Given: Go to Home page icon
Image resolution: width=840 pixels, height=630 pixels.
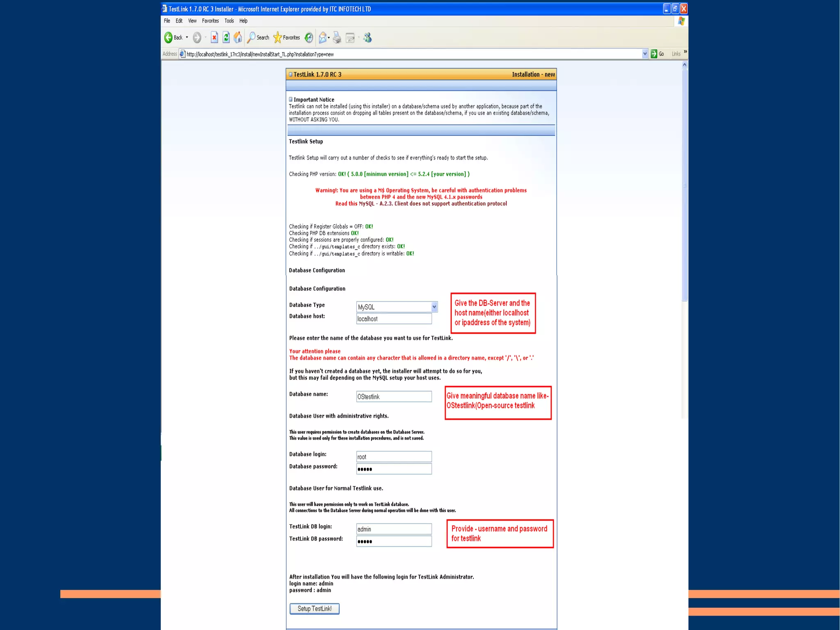Looking at the screenshot, I should [x=238, y=38].
